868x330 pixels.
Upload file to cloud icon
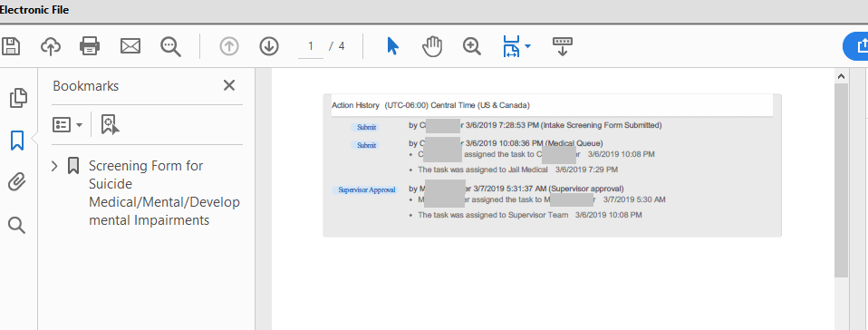pos(51,46)
